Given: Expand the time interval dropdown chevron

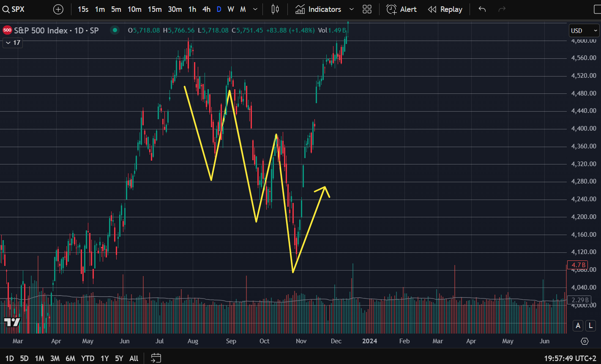Looking at the screenshot, I should (x=255, y=9).
